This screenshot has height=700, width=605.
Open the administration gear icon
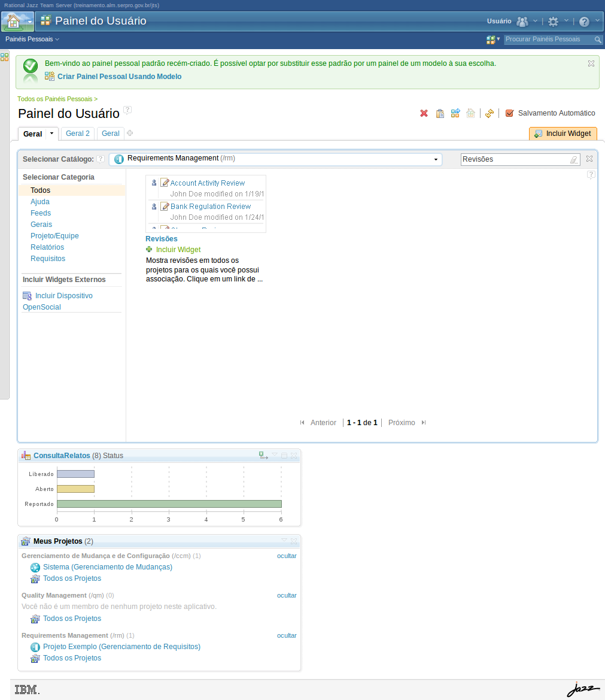(x=554, y=22)
